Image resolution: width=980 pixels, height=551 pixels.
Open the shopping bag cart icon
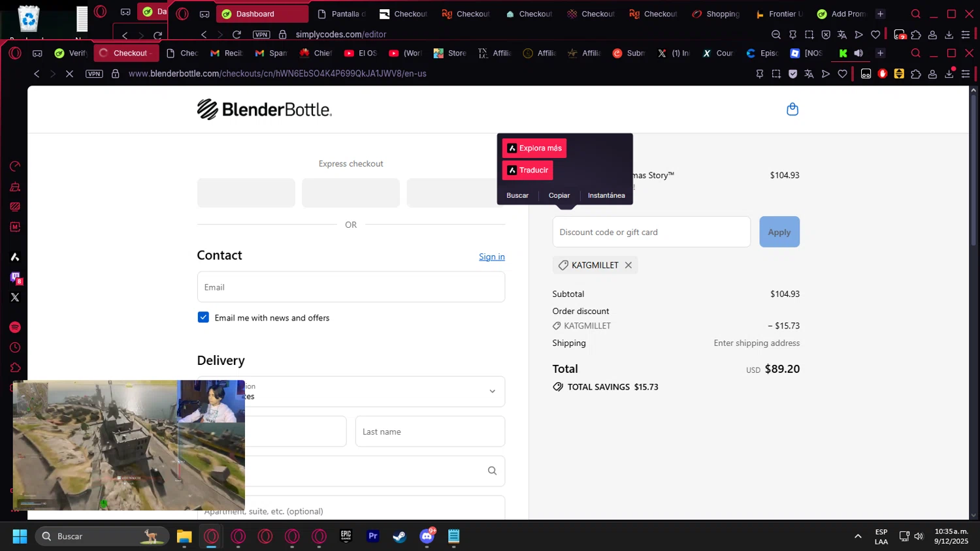point(792,109)
